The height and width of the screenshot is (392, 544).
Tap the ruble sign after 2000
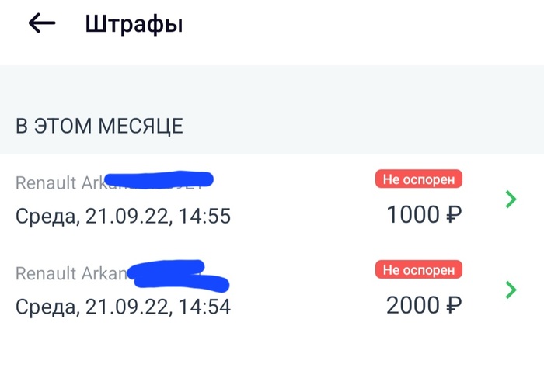454,306
